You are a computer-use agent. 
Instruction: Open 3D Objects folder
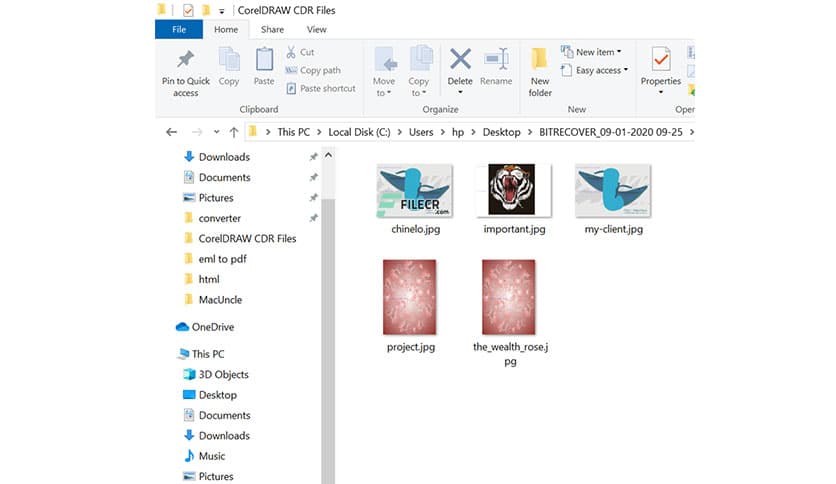click(x=216, y=374)
